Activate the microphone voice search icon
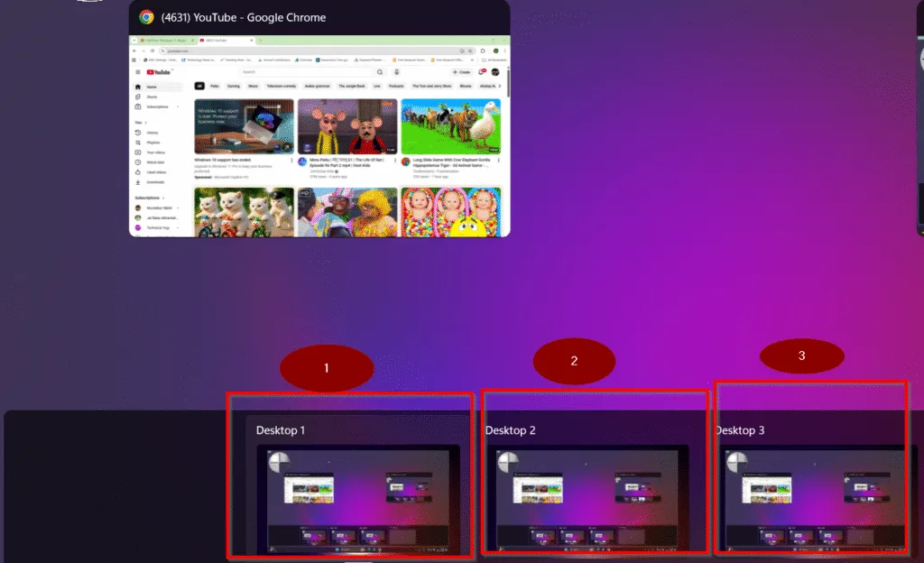Image resolution: width=924 pixels, height=563 pixels. (396, 71)
